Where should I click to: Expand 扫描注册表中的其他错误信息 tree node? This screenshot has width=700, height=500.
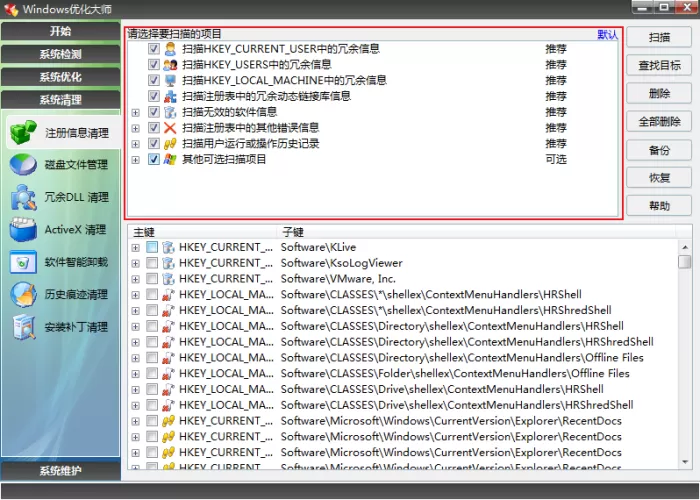pos(136,129)
